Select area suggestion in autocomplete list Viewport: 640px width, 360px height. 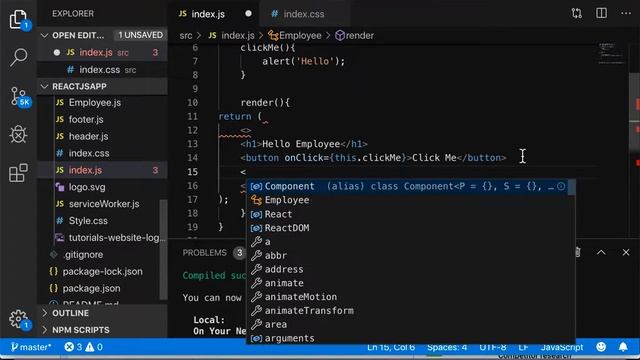410,325
